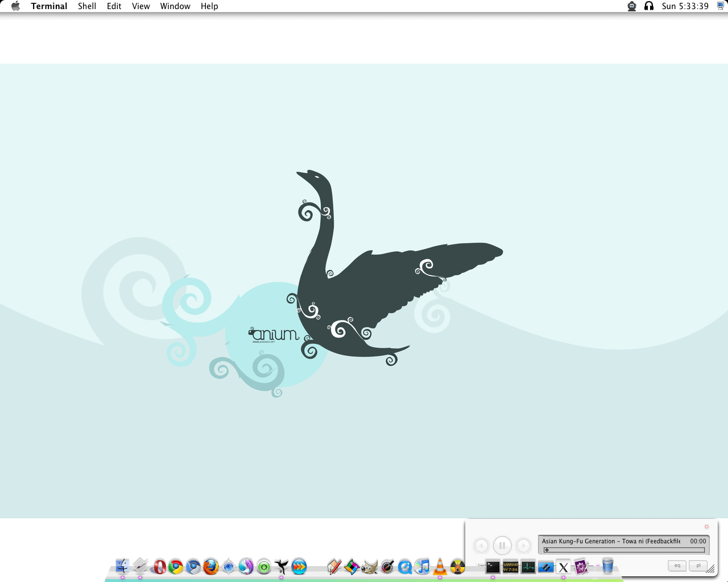Open the Window menu
This screenshot has height=582, width=728.
point(175,6)
